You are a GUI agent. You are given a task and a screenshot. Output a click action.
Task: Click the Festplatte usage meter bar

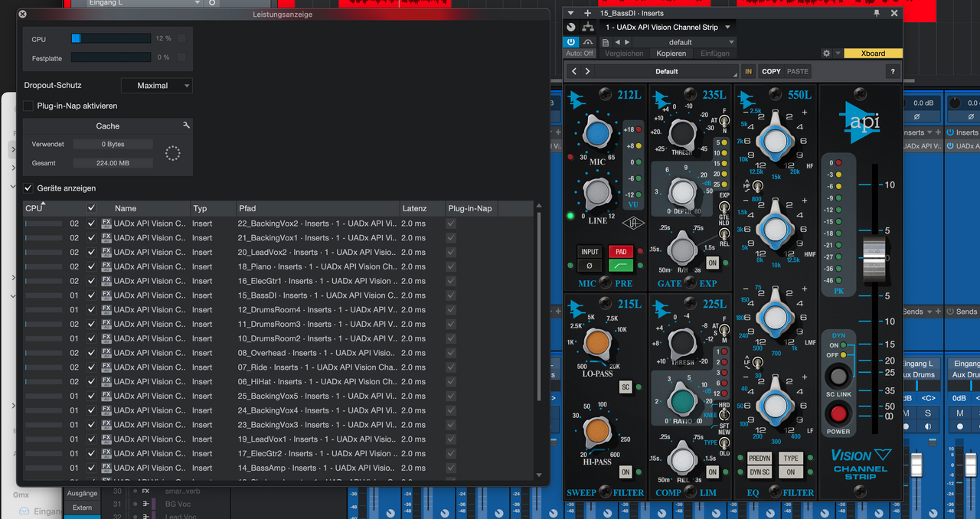(111, 57)
